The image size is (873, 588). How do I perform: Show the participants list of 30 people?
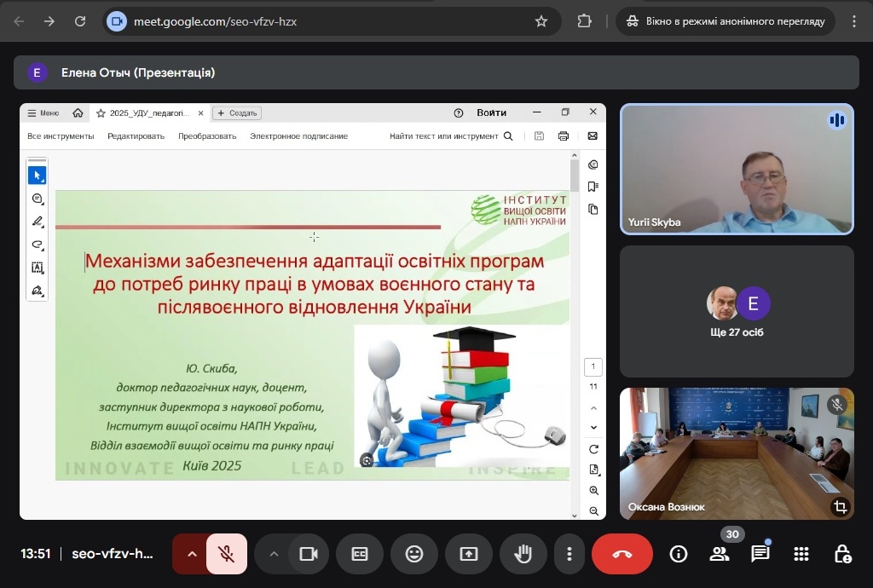tap(720, 554)
